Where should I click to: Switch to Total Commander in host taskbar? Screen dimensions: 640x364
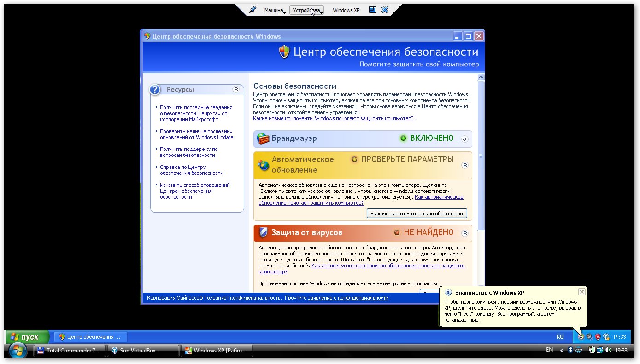(x=69, y=351)
